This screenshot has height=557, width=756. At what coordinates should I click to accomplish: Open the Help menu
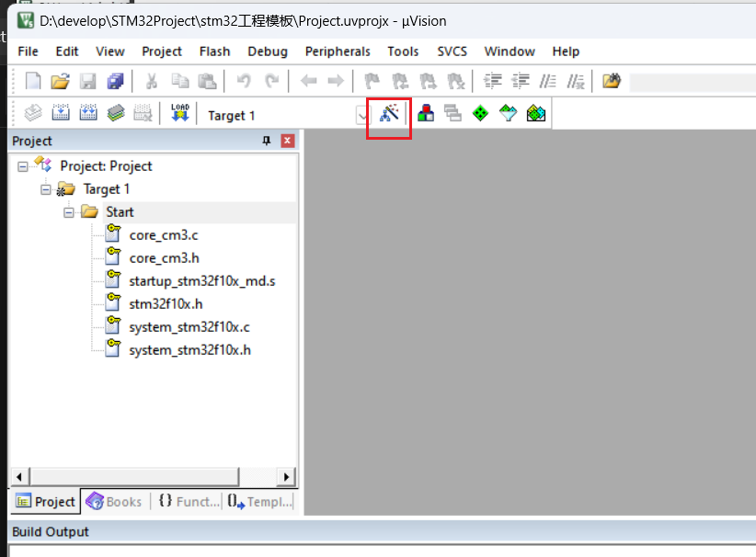click(566, 51)
